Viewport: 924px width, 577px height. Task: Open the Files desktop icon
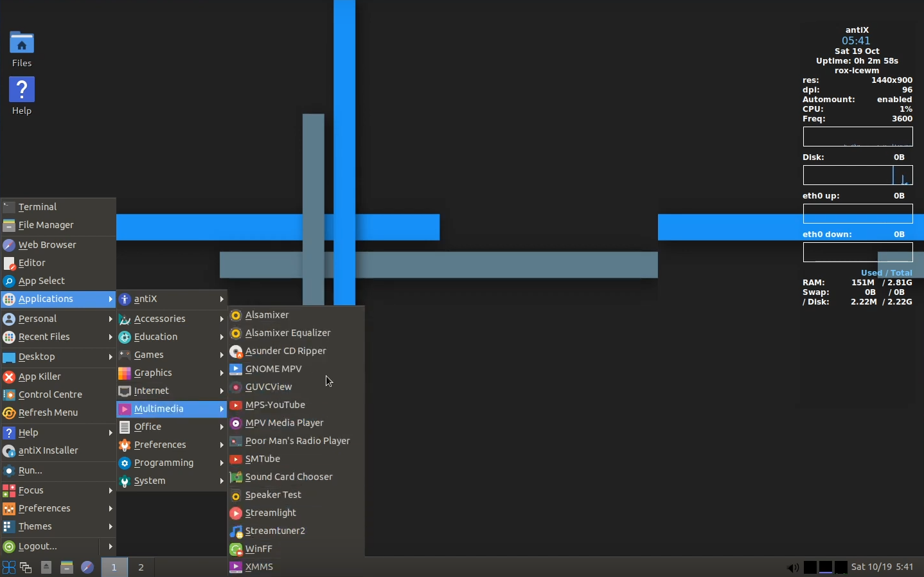(x=22, y=49)
